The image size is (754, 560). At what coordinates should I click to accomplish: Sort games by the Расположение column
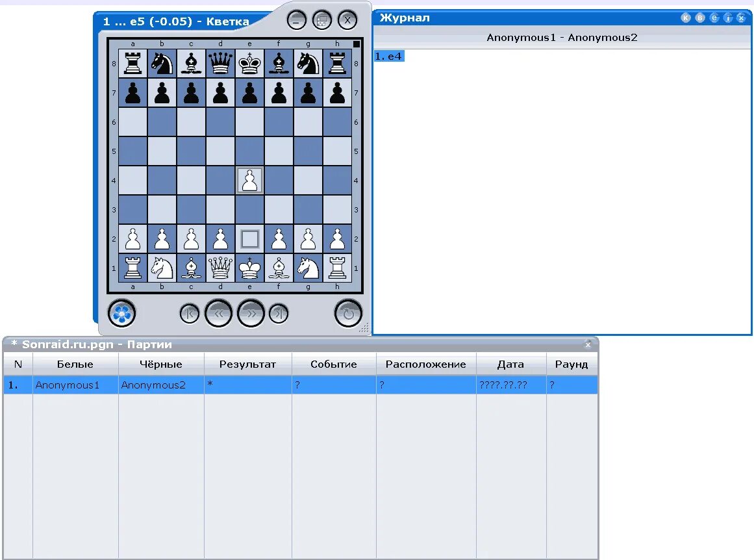pos(426,364)
